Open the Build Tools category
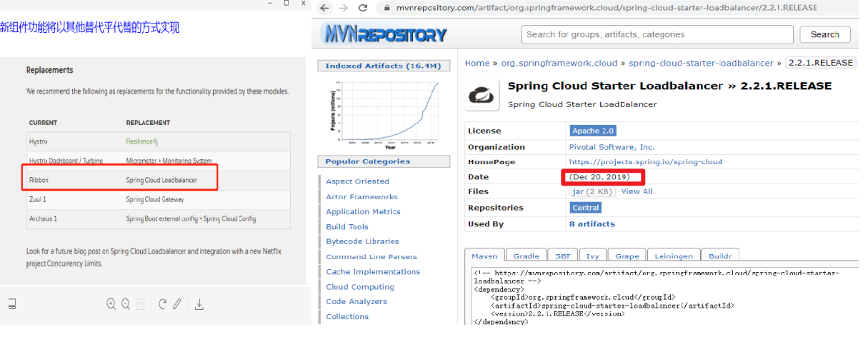Screen dimensions: 868x337 tap(347, 226)
